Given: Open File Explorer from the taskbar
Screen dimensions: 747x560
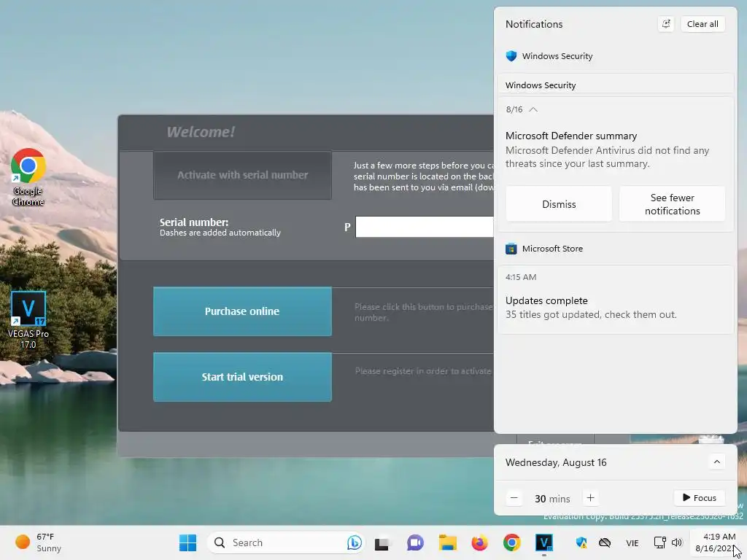Looking at the screenshot, I should [447, 542].
